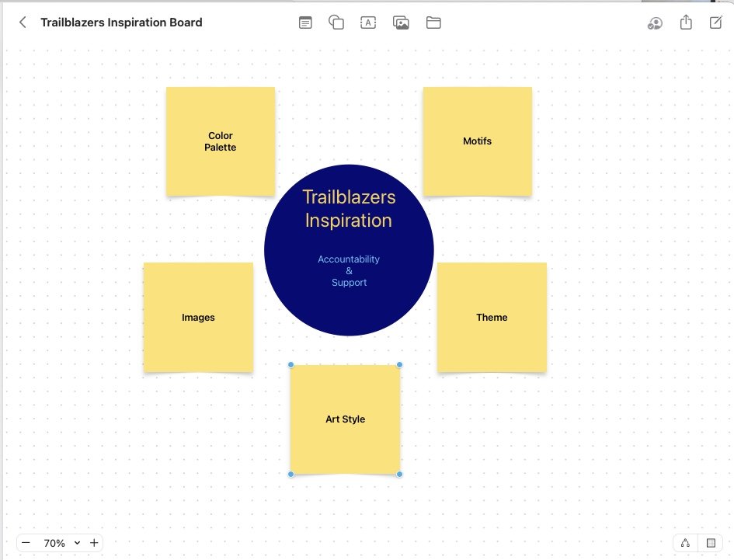Open the collaboration icon
The height and width of the screenshot is (560, 734).
[x=655, y=23]
